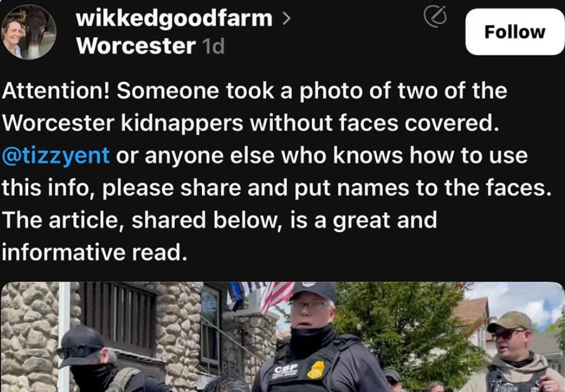Open the attached photo in full view
The width and height of the screenshot is (565, 392).
tap(282, 337)
